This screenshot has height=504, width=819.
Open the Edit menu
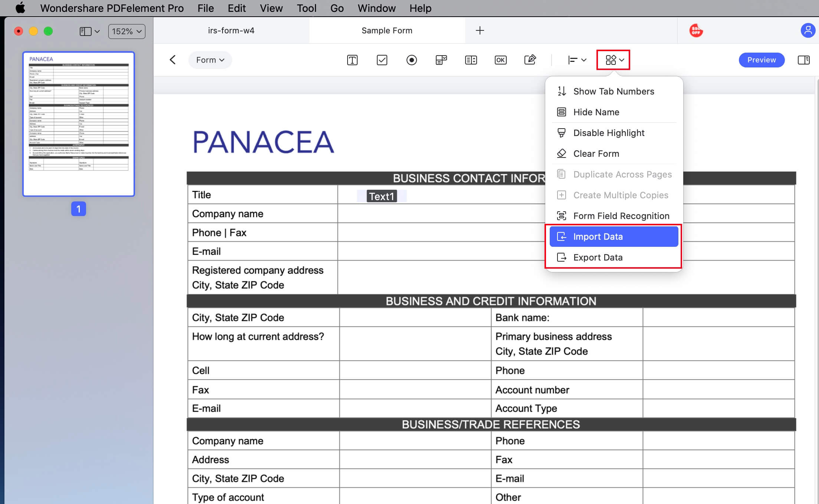(237, 8)
